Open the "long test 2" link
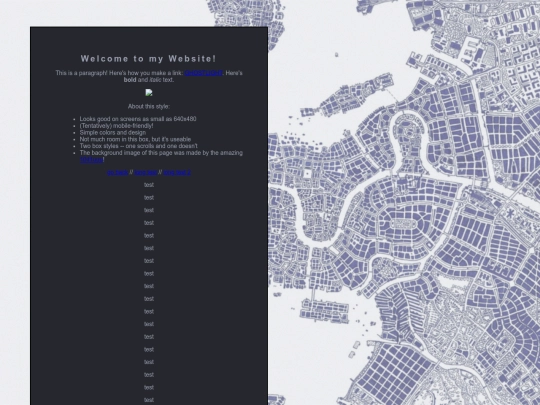The width and height of the screenshot is (540, 405). click(177, 172)
